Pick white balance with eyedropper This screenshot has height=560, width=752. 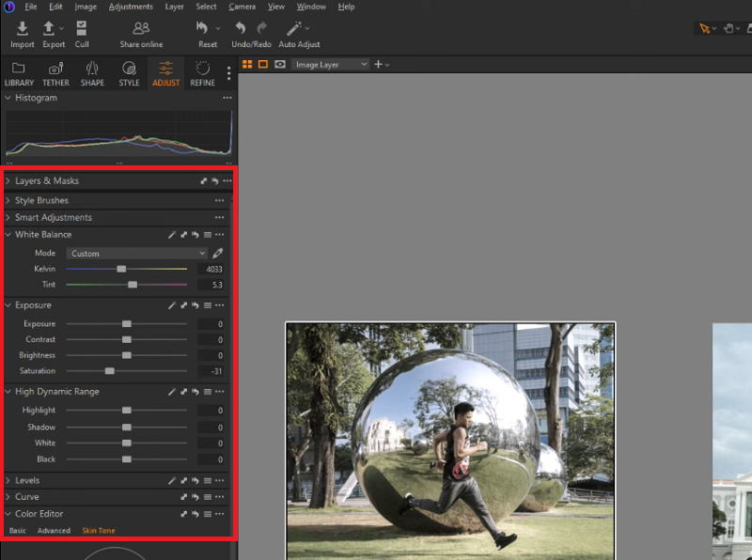(218, 253)
